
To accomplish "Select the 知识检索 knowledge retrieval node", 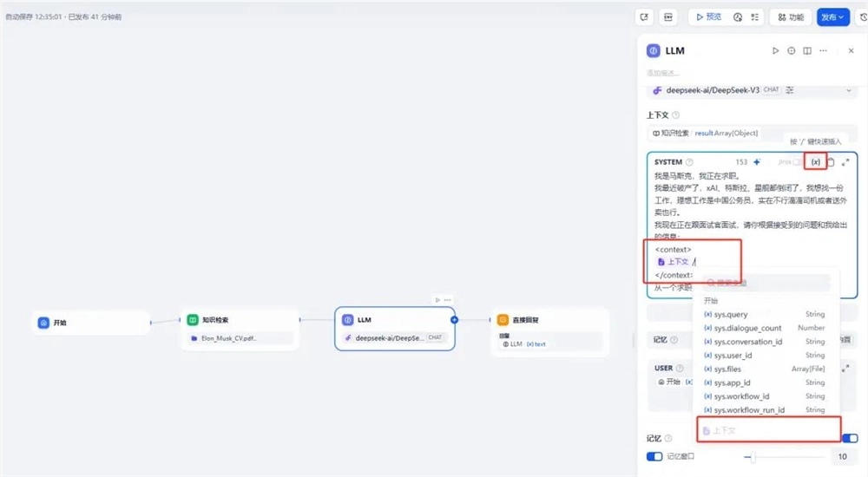I will 240,329.
